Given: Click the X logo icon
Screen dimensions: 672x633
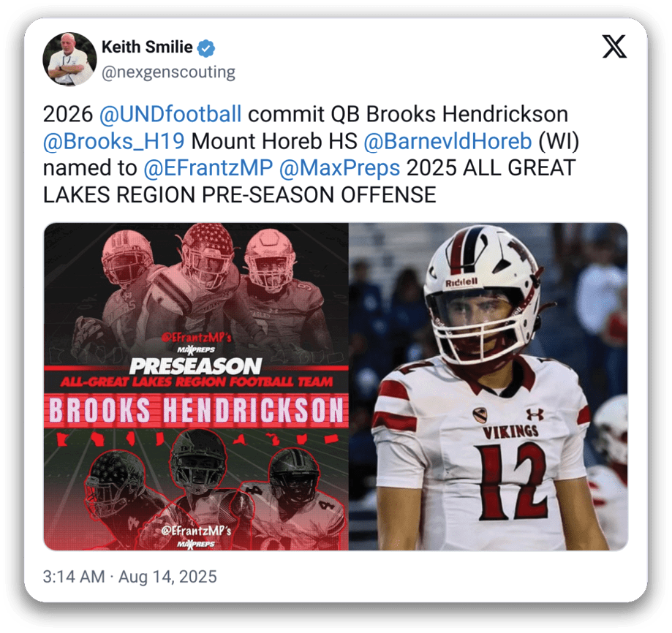Looking at the screenshot, I should click(614, 46).
